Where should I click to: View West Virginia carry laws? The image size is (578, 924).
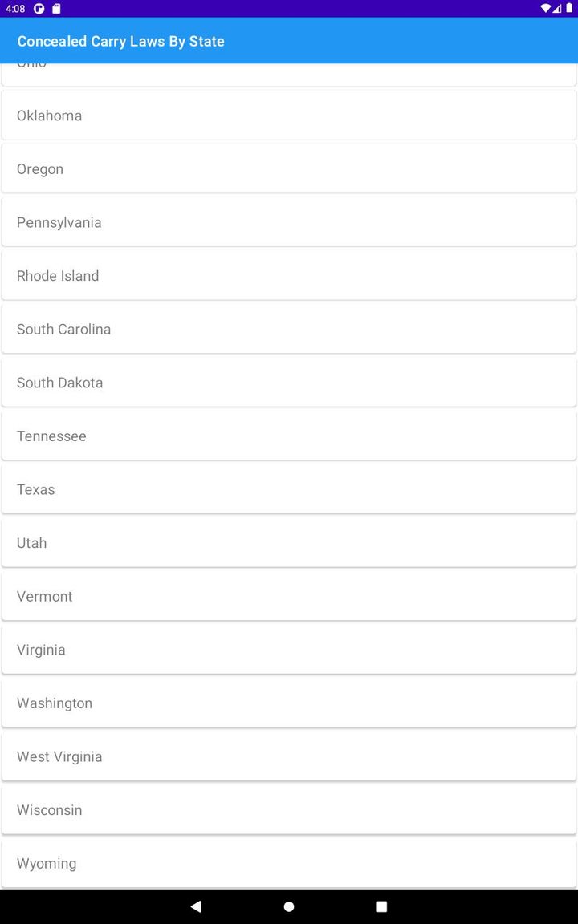289,756
